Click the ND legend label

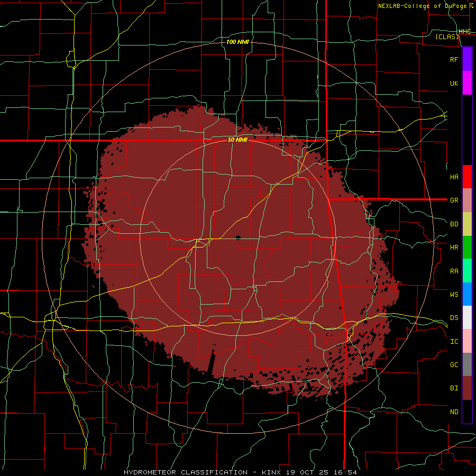[454, 412]
